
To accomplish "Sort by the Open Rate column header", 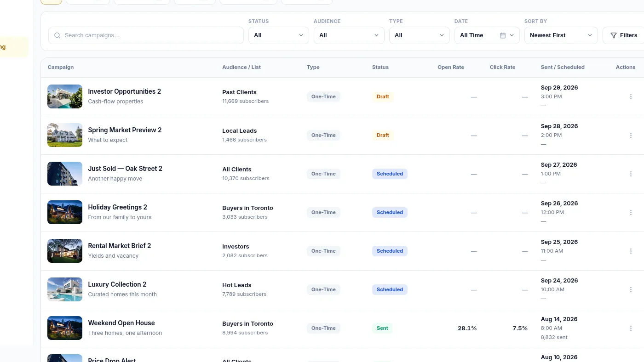I will coord(451,67).
